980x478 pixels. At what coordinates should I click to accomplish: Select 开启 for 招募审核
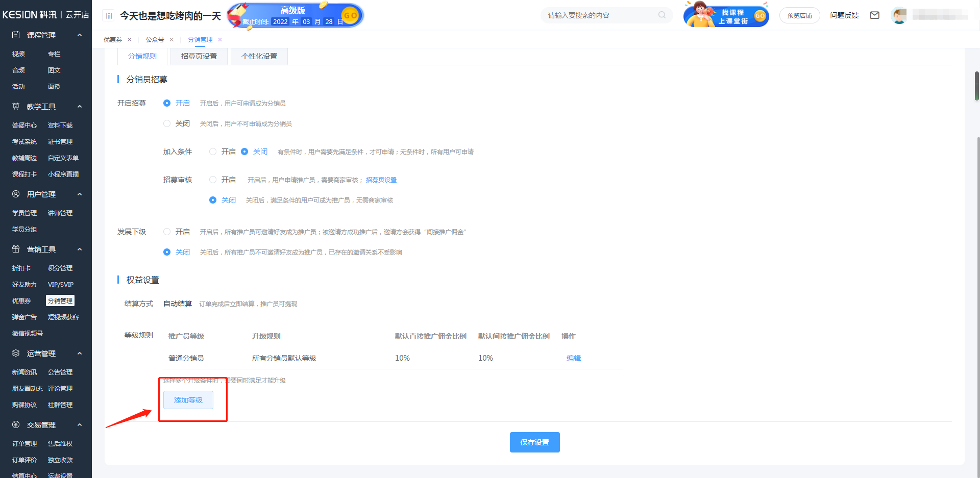click(x=213, y=180)
